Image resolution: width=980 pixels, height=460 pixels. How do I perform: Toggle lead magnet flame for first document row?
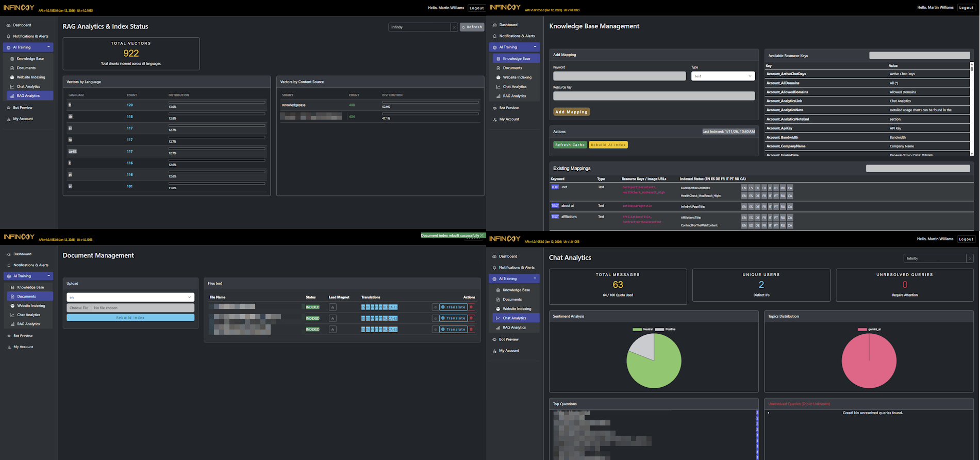[333, 307]
